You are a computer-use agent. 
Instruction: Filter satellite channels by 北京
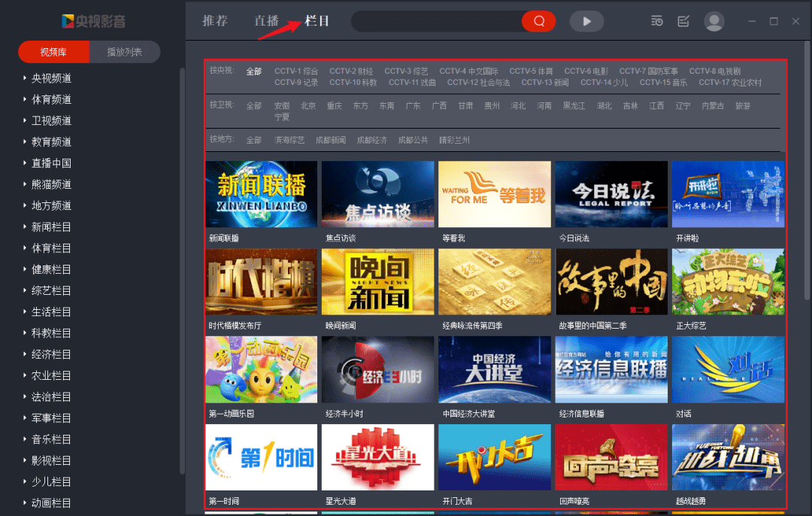point(308,106)
